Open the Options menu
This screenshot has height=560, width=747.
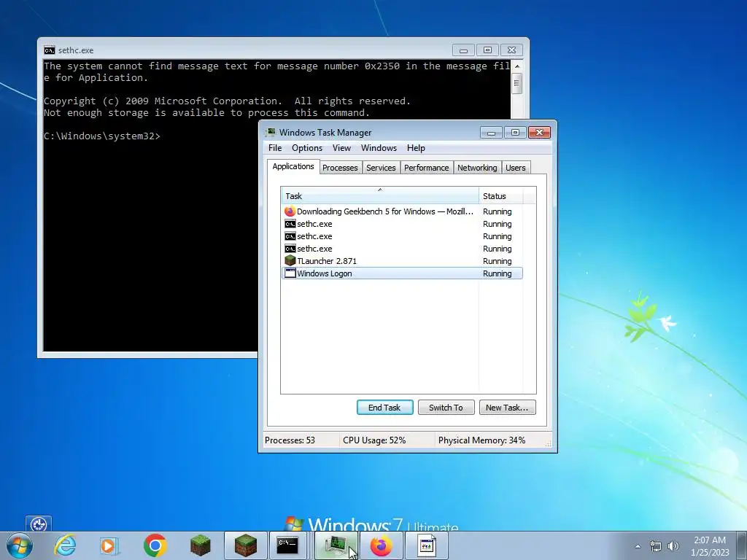coord(307,148)
